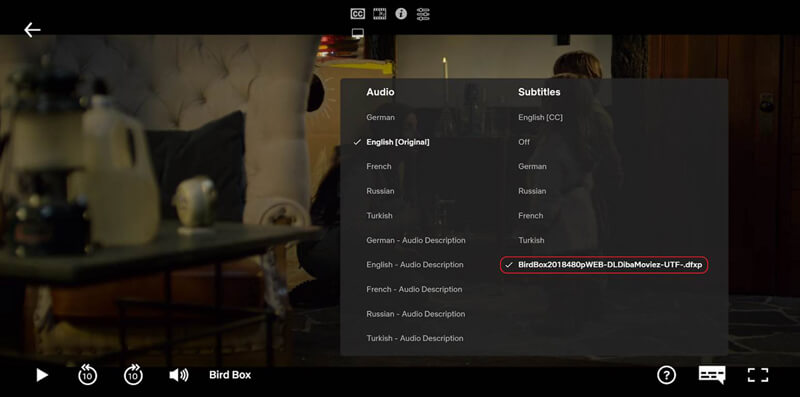Viewport: 800px width, 397px height.
Task: Select English - Audio Description track
Action: click(415, 265)
